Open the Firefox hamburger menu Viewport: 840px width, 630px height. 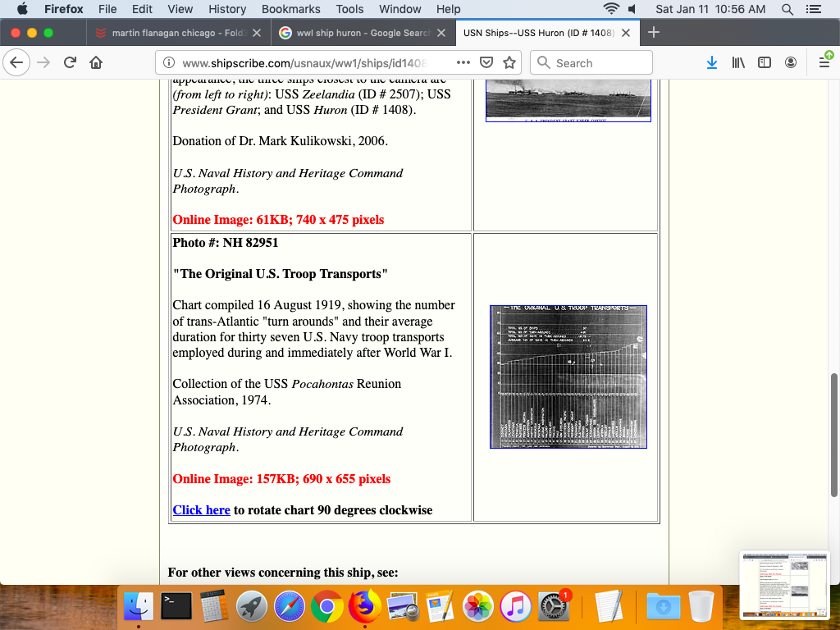pos(824,63)
